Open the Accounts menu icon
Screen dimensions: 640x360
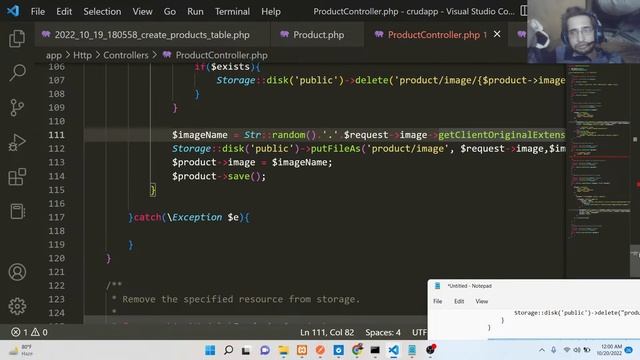[17, 272]
